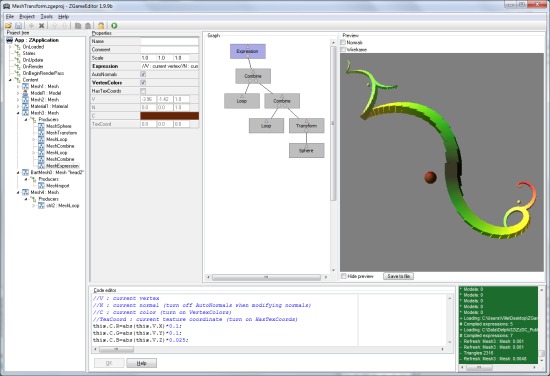The width and height of the screenshot is (550, 376).
Task: Open the Tools menu
Action: [x=46, y=16]
